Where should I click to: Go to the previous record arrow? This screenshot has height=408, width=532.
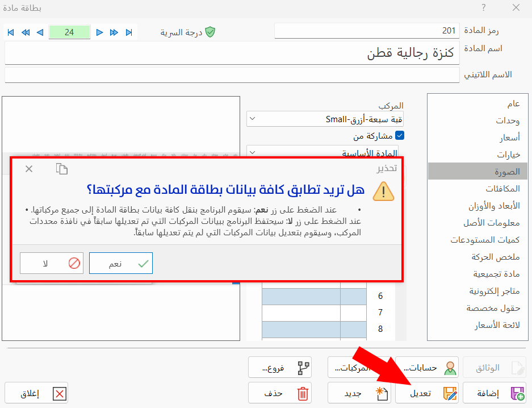(40, 32)
